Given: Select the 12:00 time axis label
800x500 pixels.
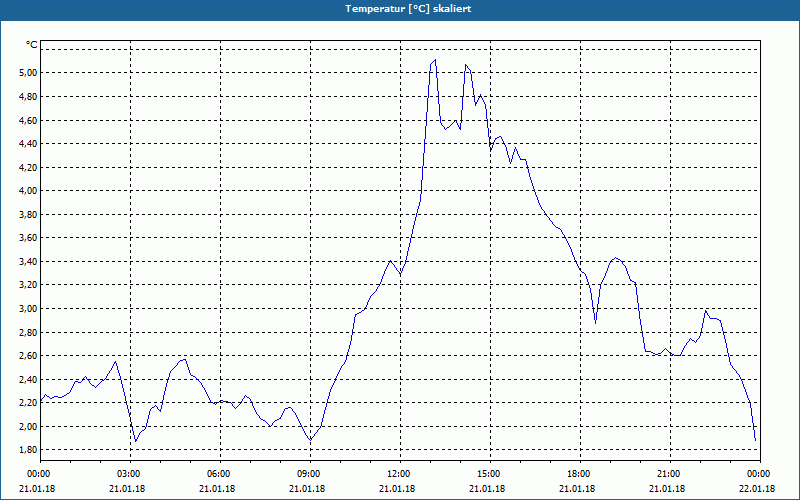Looking at the screenshot, I should pos(399,473).
